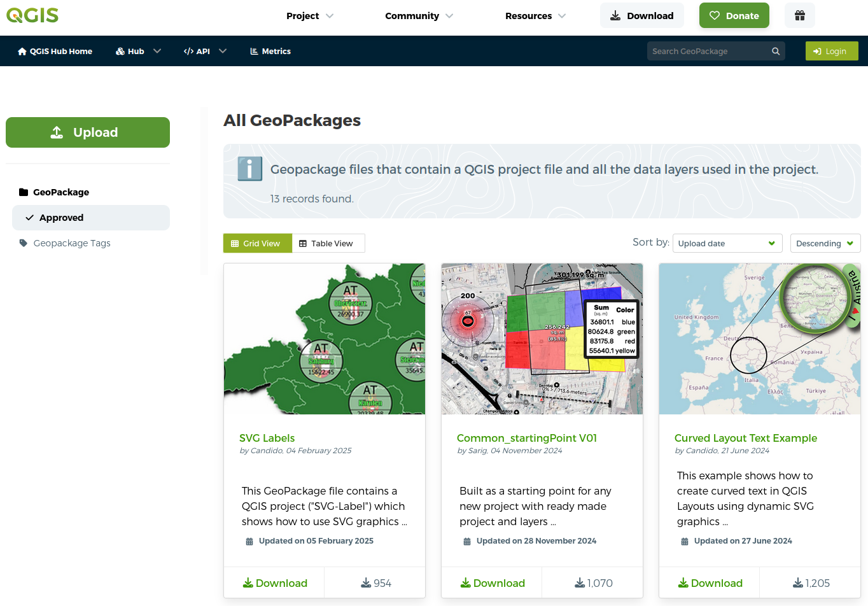The height and width of the screenshot is (606, 868).
Task: Download the SVG Labels geopackage
Action: coord(275,583)
